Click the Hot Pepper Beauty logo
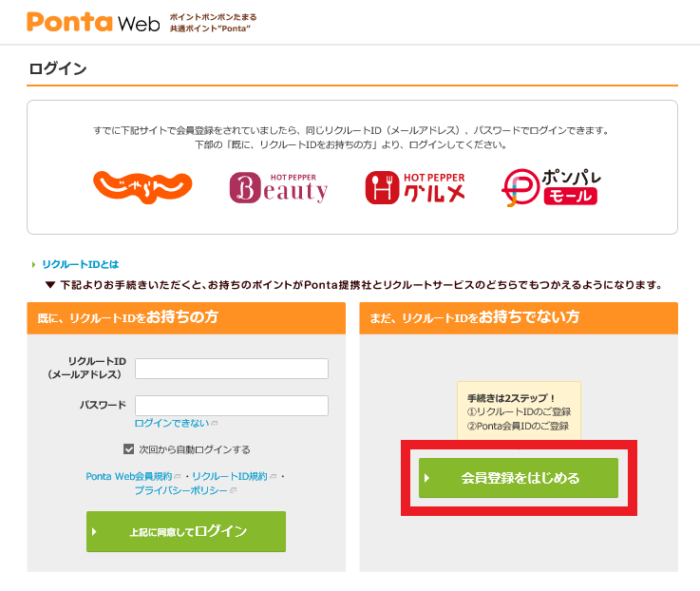700x591 pixels. pos(278,187)
